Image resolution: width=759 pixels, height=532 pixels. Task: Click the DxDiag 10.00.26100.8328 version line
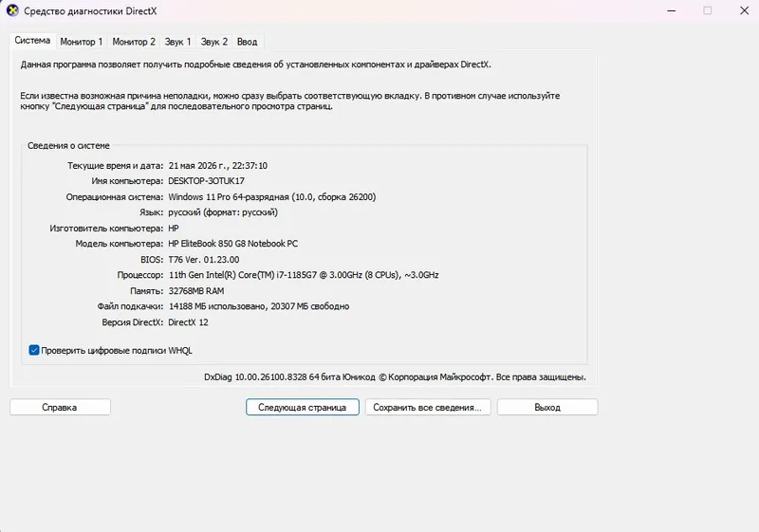click(395, 377)
